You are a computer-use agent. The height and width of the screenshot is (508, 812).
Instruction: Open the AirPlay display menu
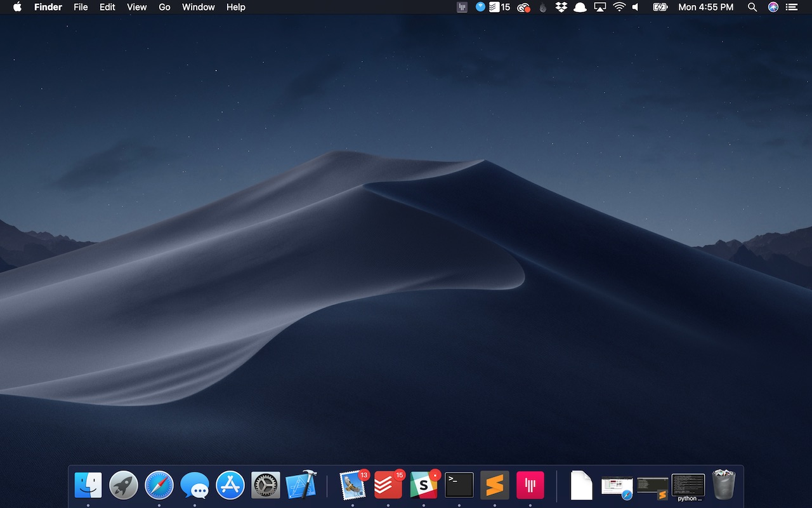coord(600,7)
